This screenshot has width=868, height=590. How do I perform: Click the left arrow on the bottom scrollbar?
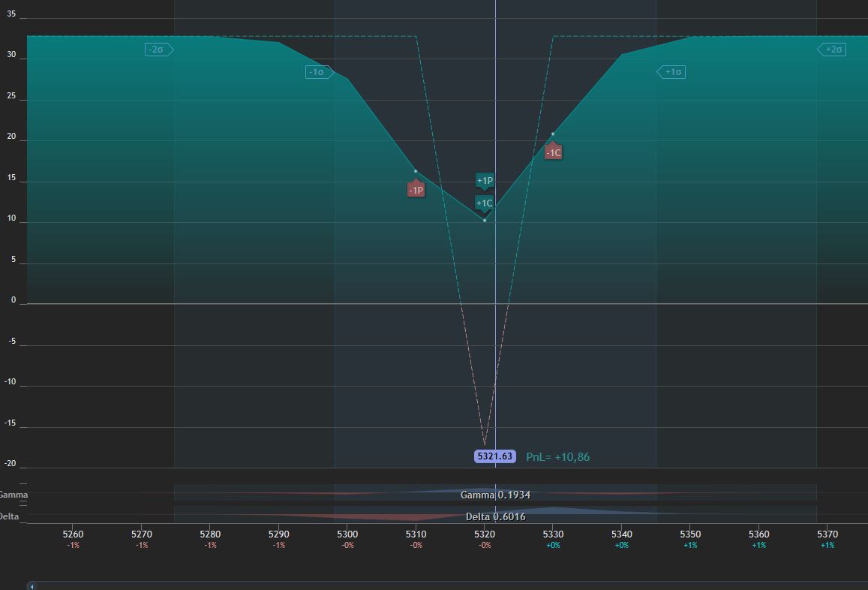pyautogui.click(x=32, y=586)
